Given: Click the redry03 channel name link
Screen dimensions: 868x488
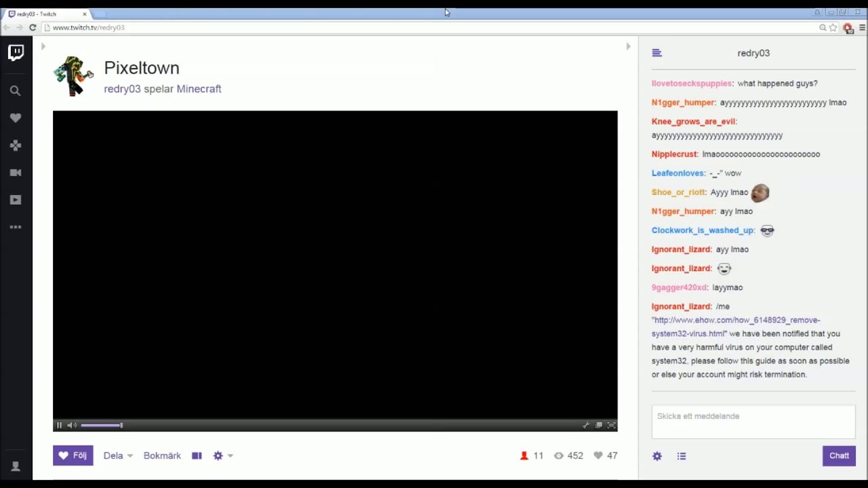Looking at the screenshot, I should tap(122, 89).
